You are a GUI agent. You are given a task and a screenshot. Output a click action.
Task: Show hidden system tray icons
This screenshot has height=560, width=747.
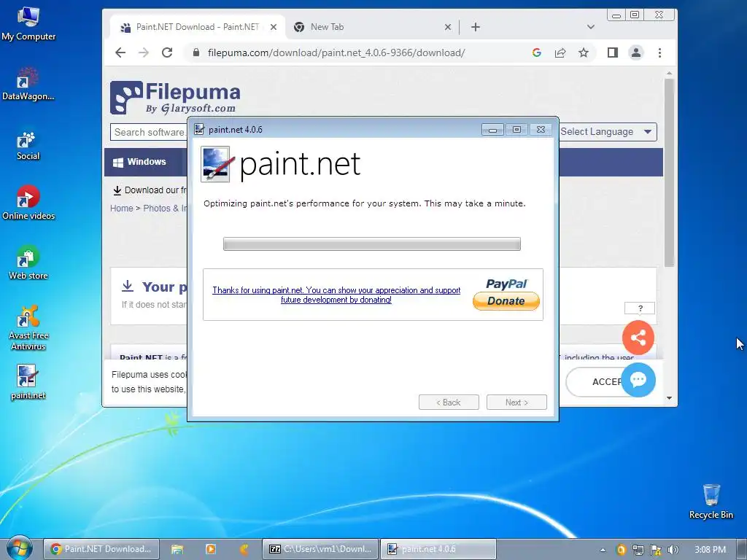click(603, 550)
